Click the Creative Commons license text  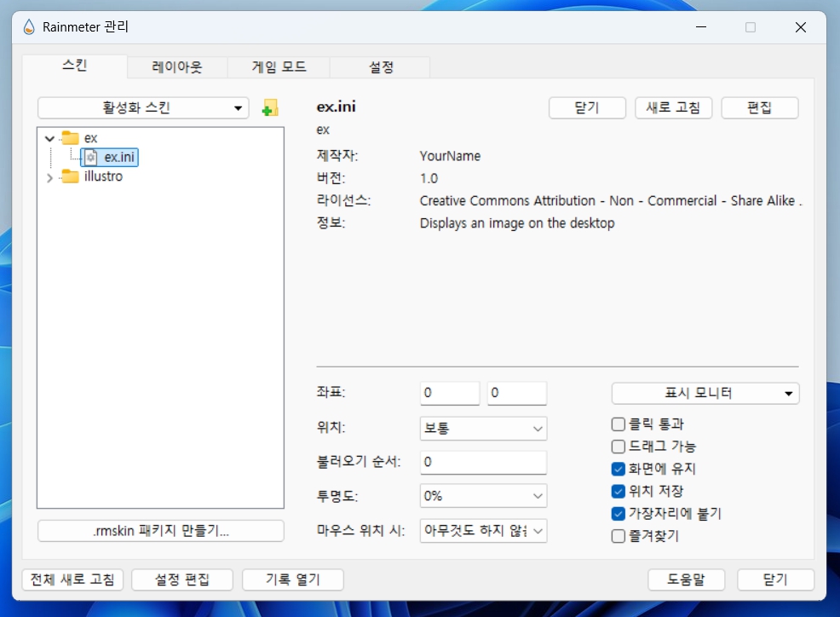click(x=611, y=200)
